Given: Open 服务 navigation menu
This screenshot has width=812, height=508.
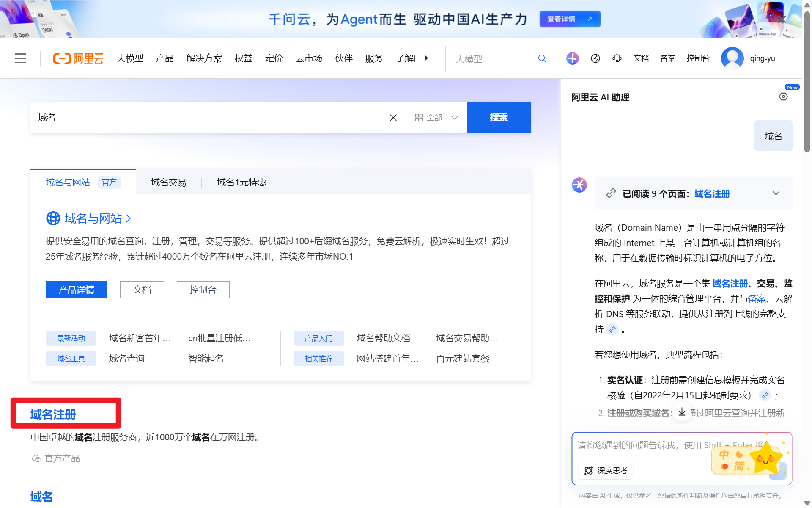Looking at the screenshot, I should (374, 58).
